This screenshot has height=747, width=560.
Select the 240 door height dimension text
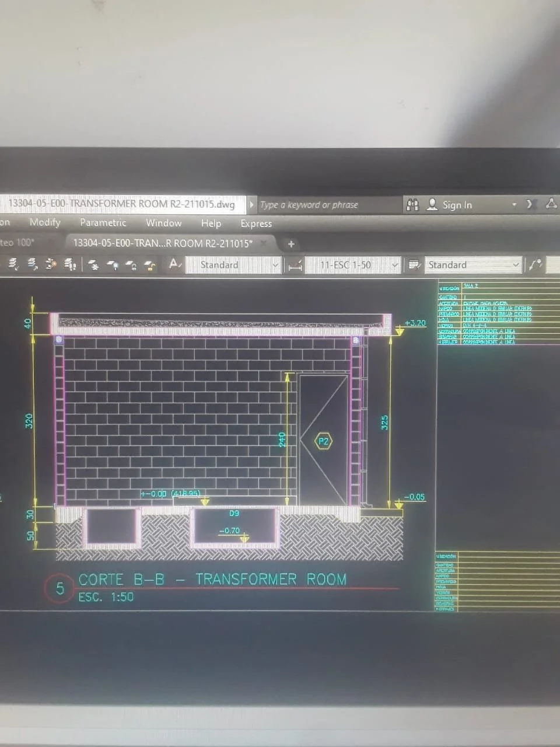pyautogui.click(x=282, y=439)
